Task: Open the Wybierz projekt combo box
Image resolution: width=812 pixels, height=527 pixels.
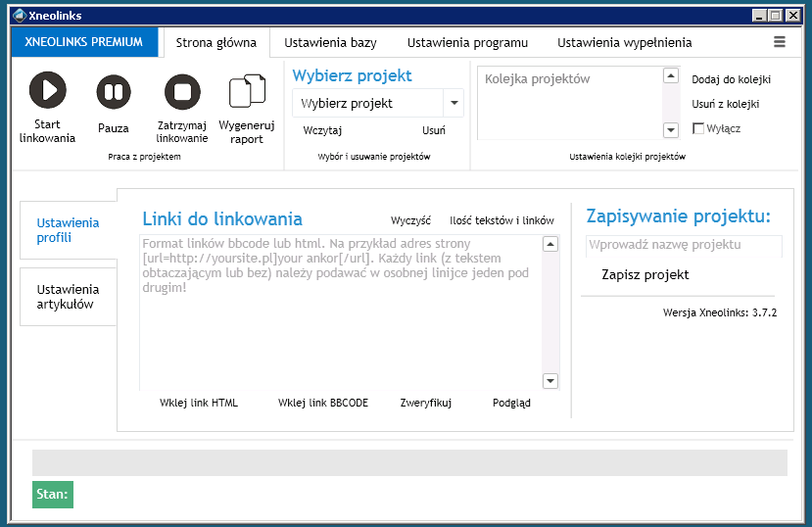Action: click(378, 103)
